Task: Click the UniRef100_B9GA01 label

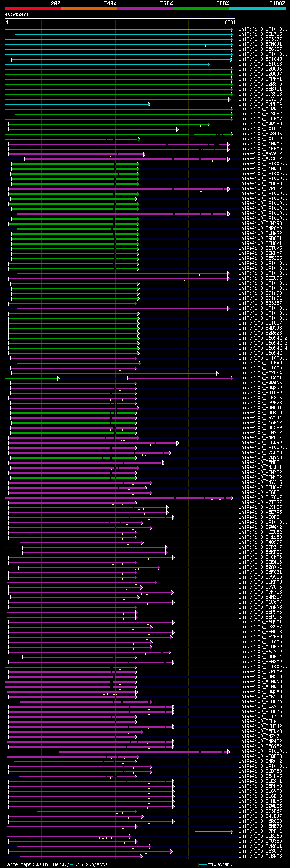Action: pos(260,378)
